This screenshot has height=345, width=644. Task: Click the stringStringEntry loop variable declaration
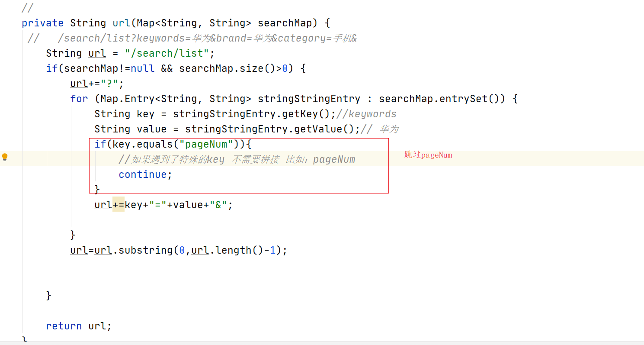click(309, 99)
